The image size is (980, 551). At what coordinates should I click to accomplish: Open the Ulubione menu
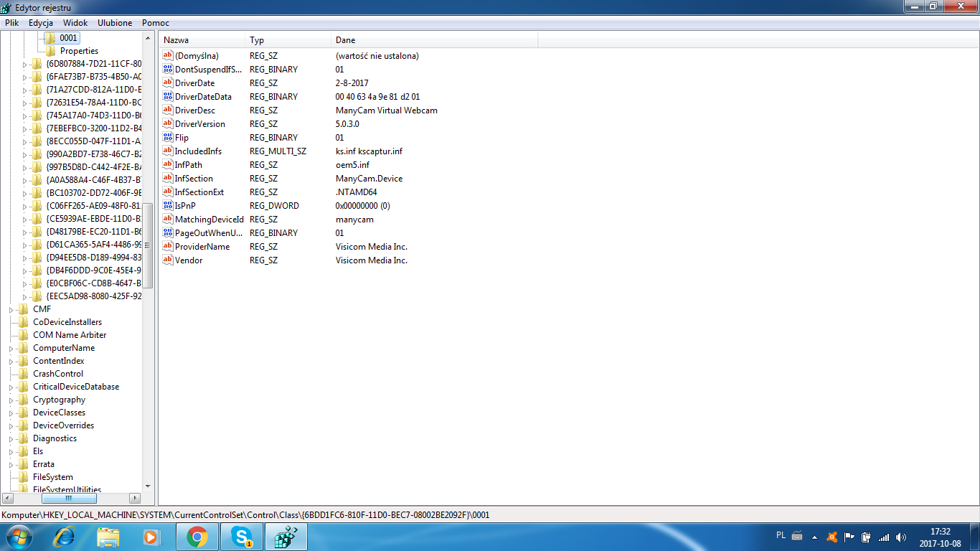point(115,23)
